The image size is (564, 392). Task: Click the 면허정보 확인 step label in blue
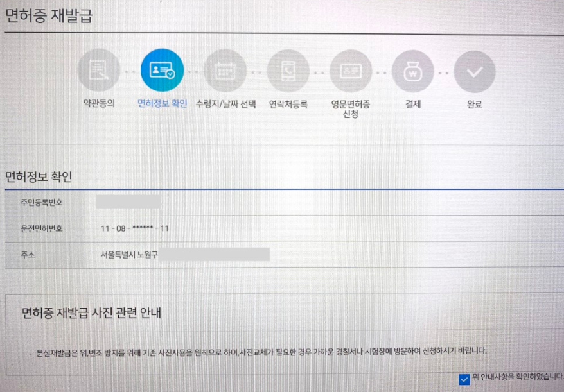[x=163, y=104]
